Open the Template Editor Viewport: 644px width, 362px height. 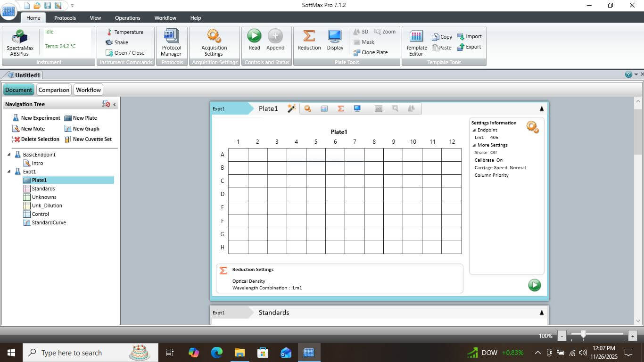tap(416, 43)
